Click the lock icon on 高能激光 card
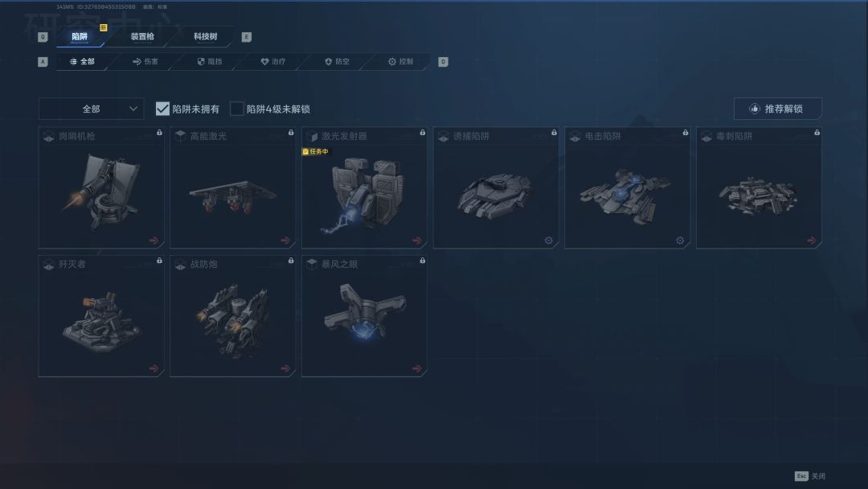 pyautogui.click(x=291, y=133)
